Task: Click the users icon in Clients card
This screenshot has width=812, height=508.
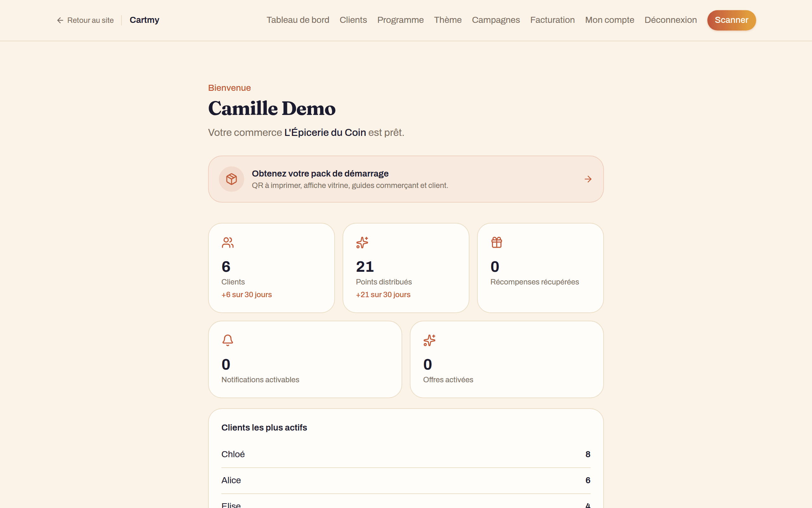Action: pos(227,243)
